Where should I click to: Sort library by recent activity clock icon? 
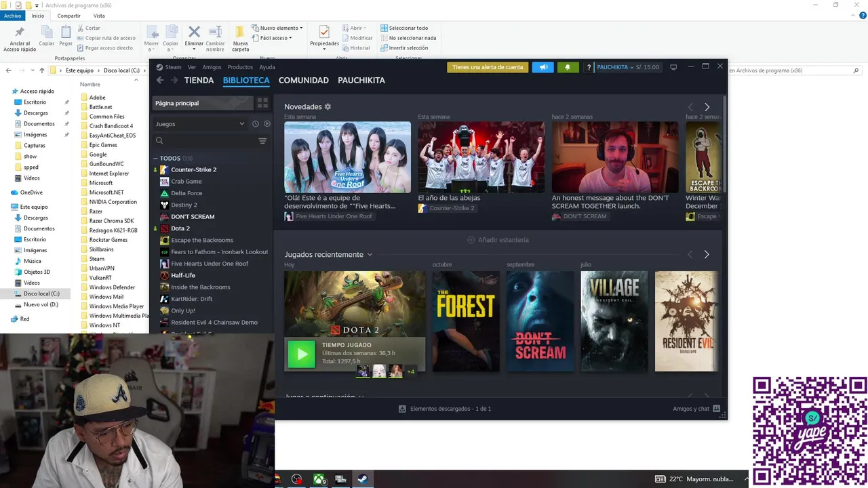[255, 124]
